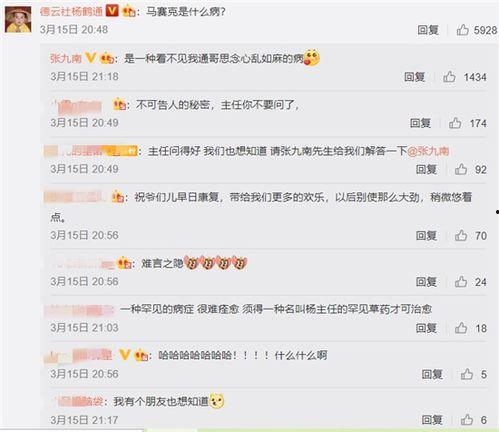The width and height of the screenshot is (499, 432).
Task: Like the reply with 18 likes
Action: pos(461,328)
